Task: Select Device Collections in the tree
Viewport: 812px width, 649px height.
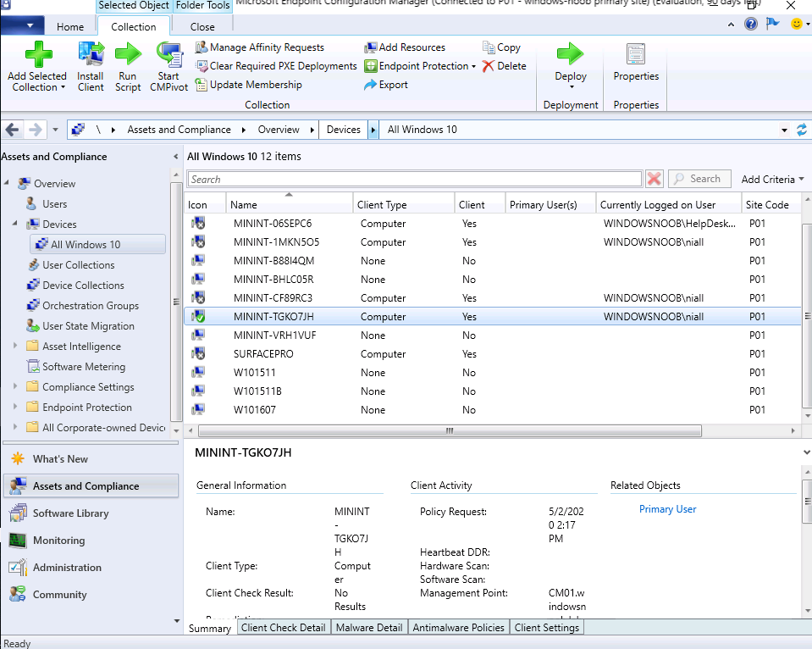Action: [83, 286]
